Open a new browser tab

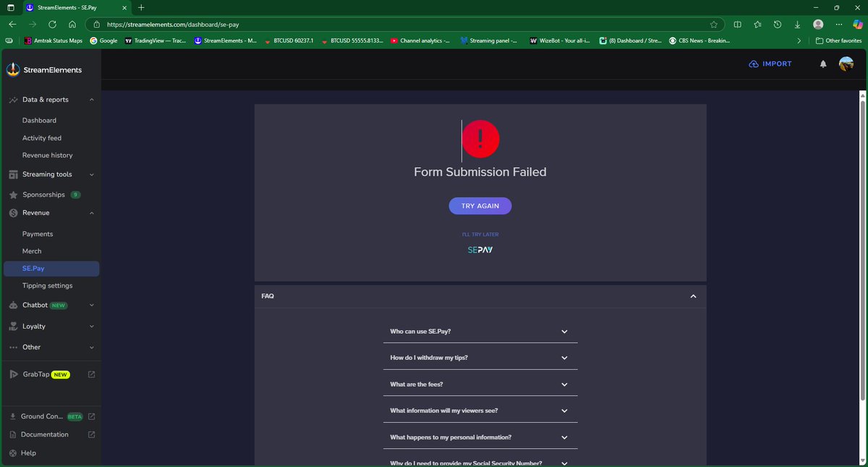coord(141,7)
